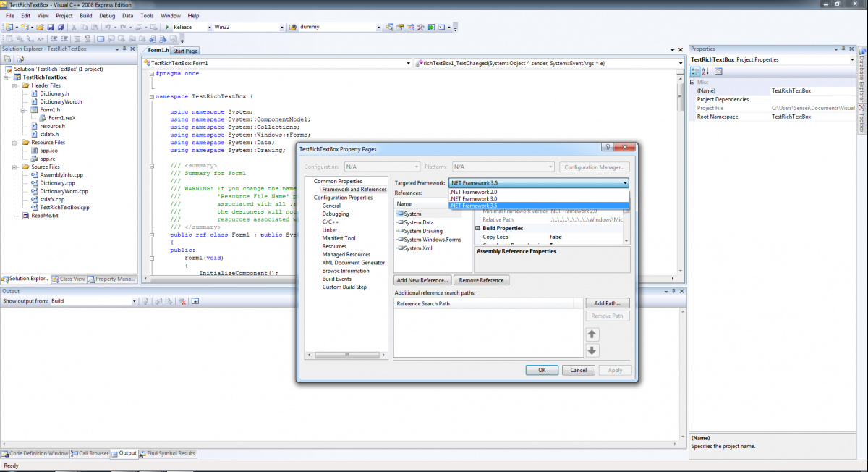Click Clear All icon in Output panel

(183, 301)
